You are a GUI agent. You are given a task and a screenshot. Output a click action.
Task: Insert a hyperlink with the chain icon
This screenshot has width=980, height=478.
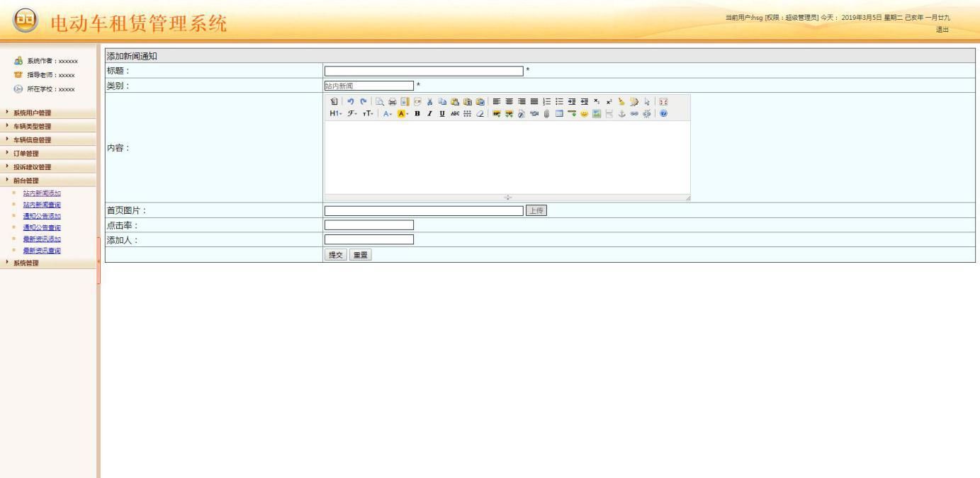634,113
